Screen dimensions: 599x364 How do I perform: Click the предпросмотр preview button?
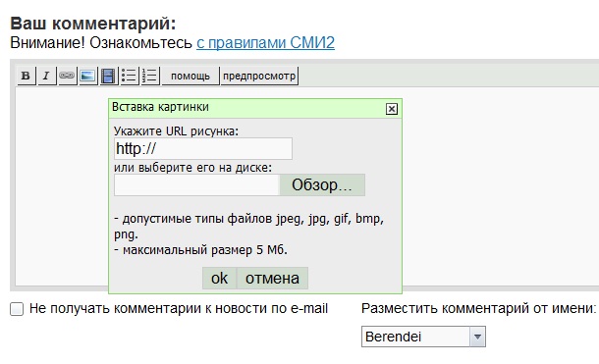click(259, 76)
